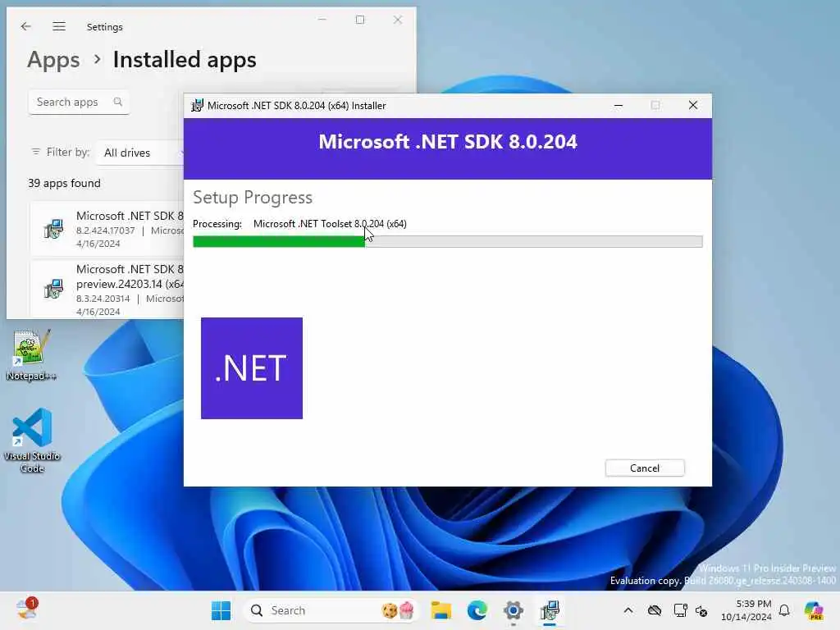Click the Setup Progress heading

pyautogui.click(x=253, y=197)
